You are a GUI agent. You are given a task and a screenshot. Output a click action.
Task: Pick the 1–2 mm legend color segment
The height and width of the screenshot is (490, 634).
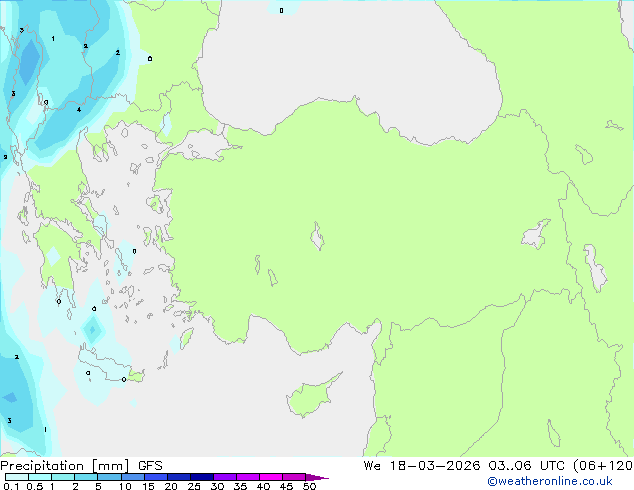[x=63, y=477]
